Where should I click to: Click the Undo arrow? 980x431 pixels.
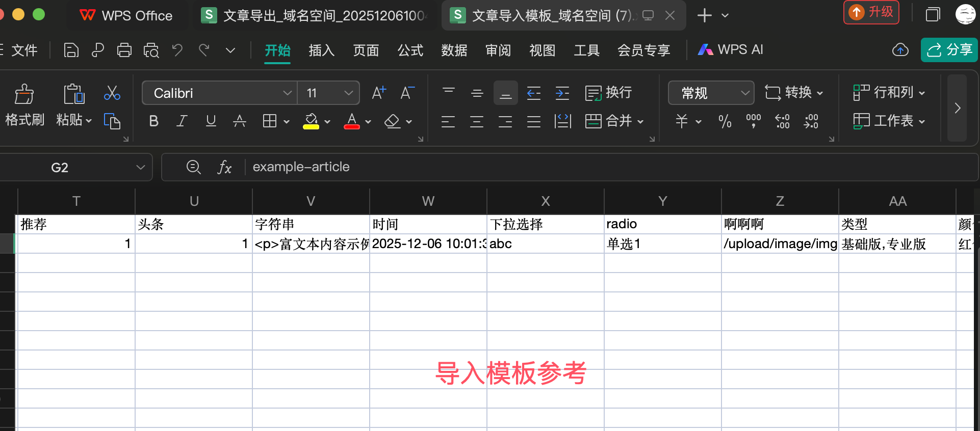[x=177, y=50]
